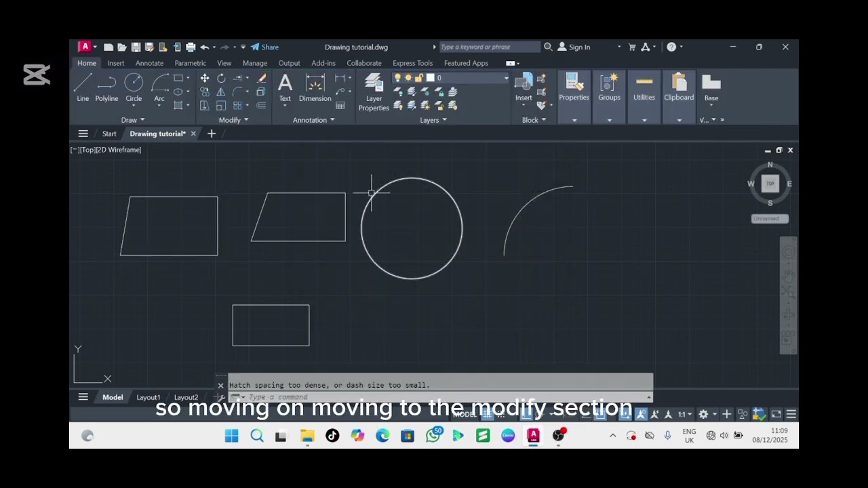This screenshot has width=868, height=488.
Task: Select the Arc tool
Action: [x=159, y=88]
